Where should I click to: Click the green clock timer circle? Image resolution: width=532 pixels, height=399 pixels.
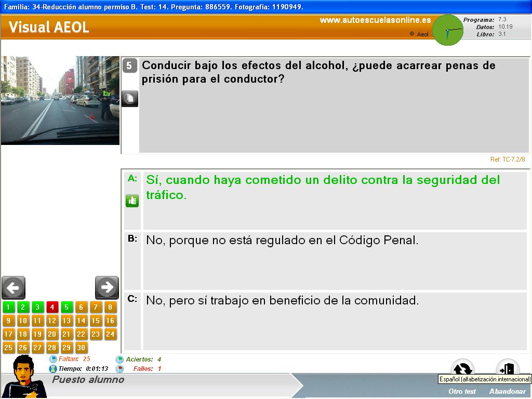(448, 30)
